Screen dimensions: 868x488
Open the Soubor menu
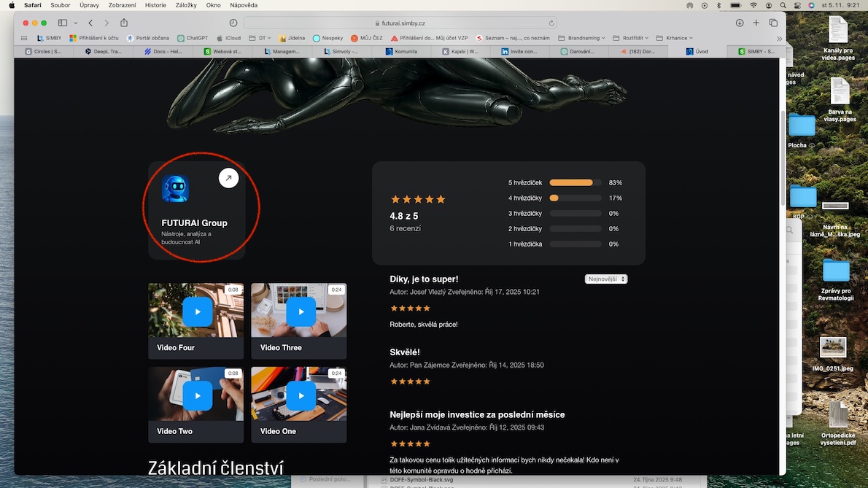(61, 5)
